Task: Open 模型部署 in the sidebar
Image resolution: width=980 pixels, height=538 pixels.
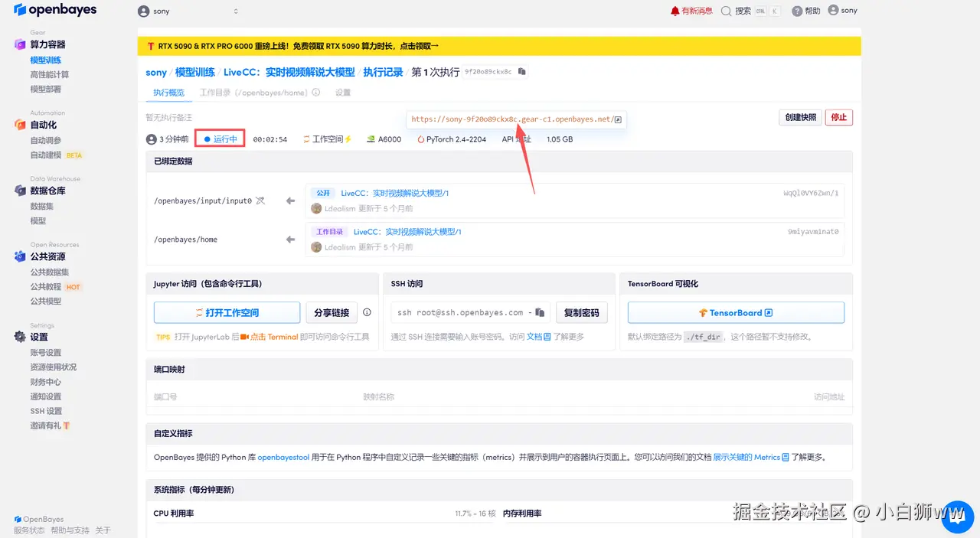Action: coord(46,89)
